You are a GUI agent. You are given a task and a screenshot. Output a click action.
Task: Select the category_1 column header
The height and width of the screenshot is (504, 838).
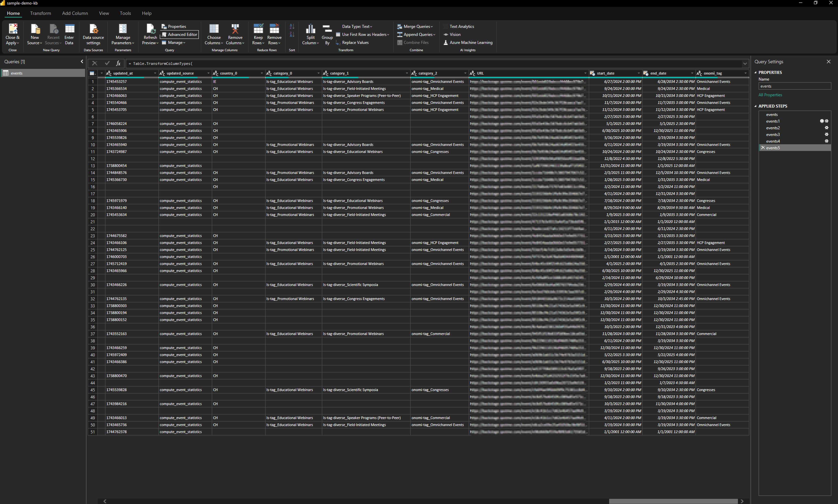[366, 73]
